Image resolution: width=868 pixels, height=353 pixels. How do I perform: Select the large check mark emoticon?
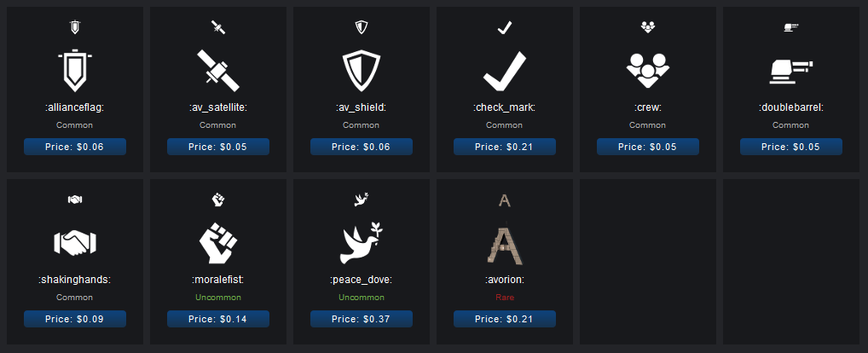(504, 72)
